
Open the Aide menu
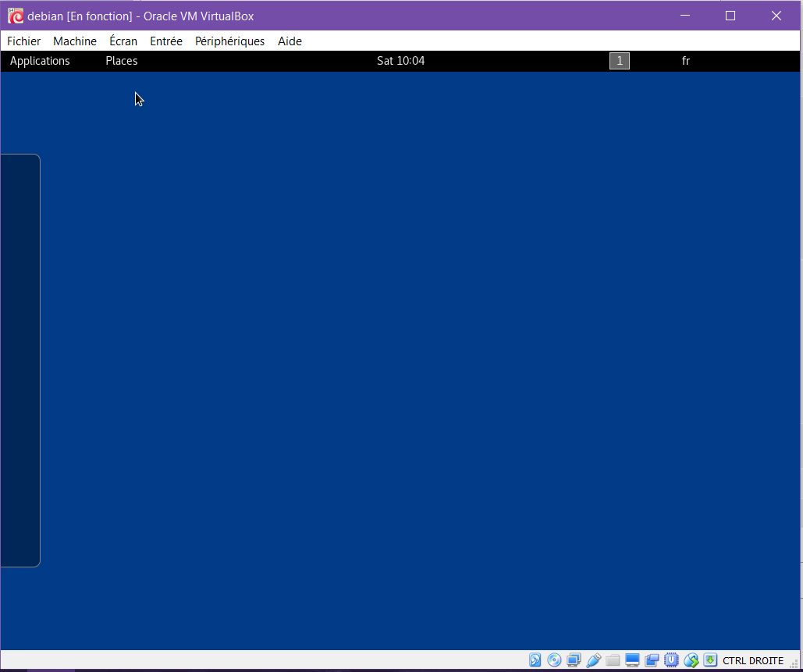(x=290, y=41)
